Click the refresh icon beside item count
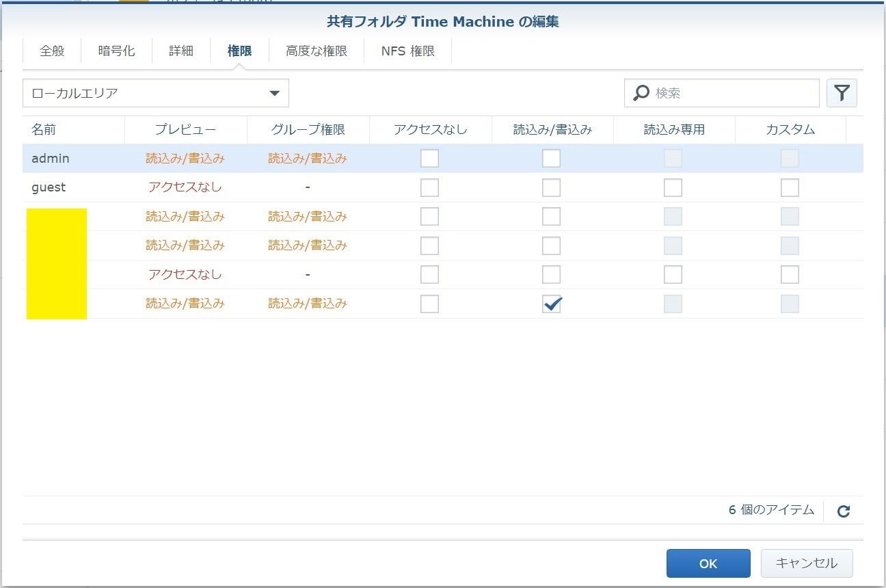886x588 pixels. [x=843, y=511]
